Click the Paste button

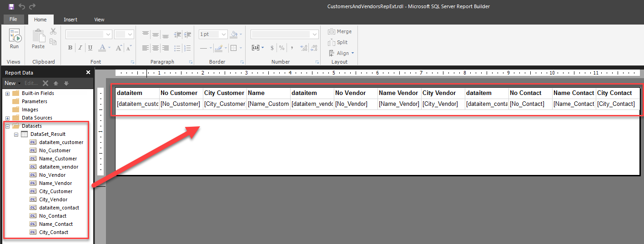click(x=38, y=39)
